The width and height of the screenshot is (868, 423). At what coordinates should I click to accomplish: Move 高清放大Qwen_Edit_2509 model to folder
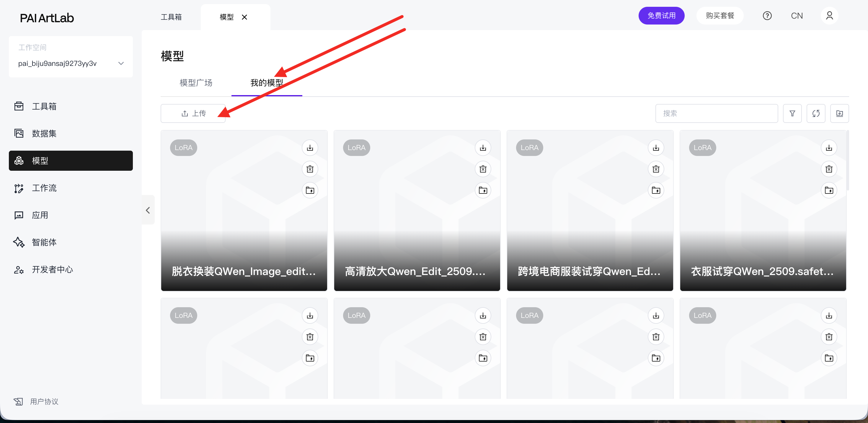point(483,190)
